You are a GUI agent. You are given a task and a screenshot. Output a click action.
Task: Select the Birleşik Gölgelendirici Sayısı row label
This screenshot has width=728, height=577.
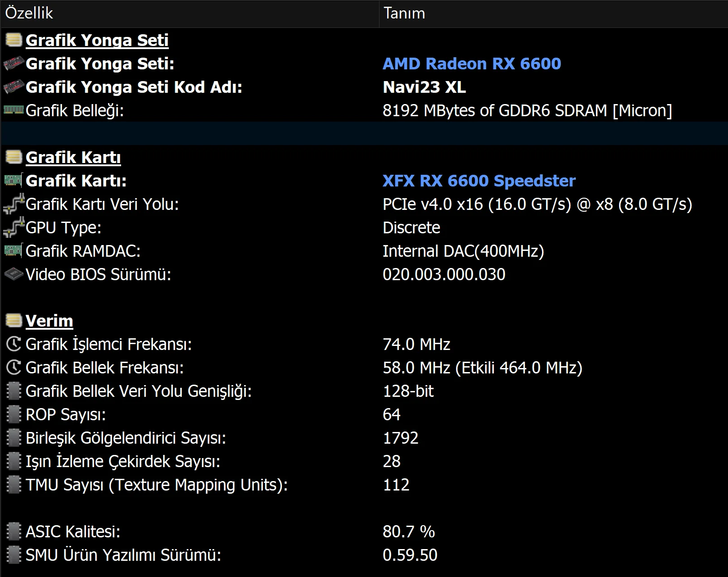(x=126, y=438)
